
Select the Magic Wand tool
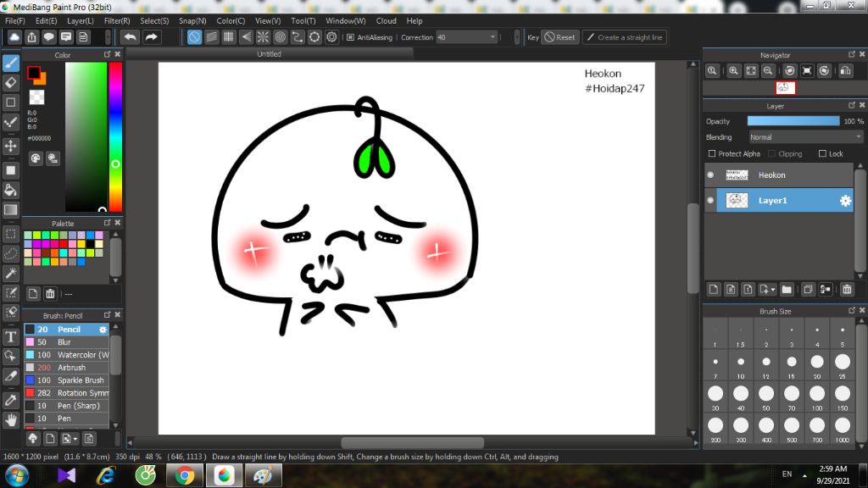click(10, 274)
